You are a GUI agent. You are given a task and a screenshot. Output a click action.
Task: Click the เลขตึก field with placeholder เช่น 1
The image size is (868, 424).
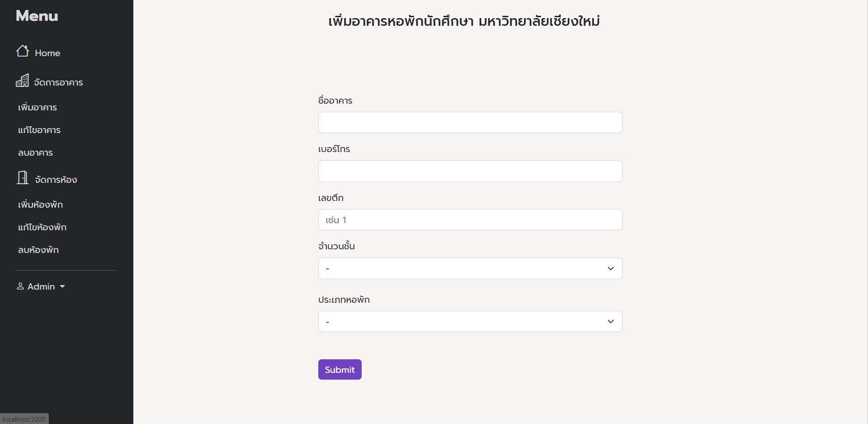tap(470, 219)
